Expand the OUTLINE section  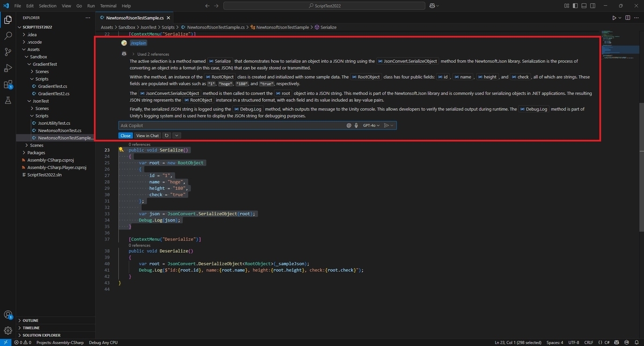[56, 320]
